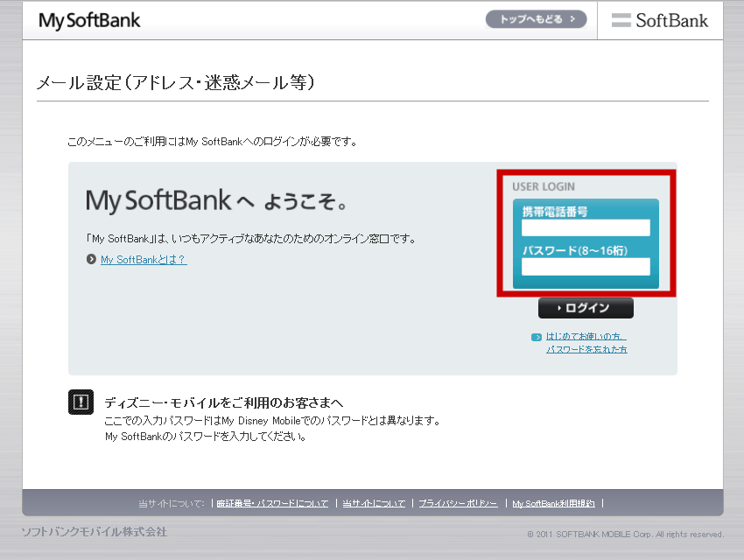Click the USER LOGIN label
744x560 pixels.
[544, 187]
